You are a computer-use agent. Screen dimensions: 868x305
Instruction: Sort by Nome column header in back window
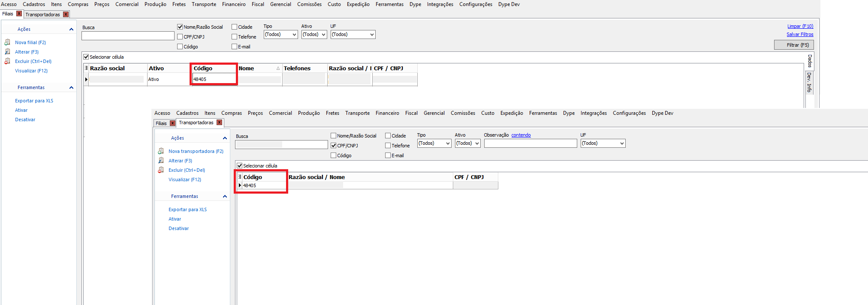[259, 68]
